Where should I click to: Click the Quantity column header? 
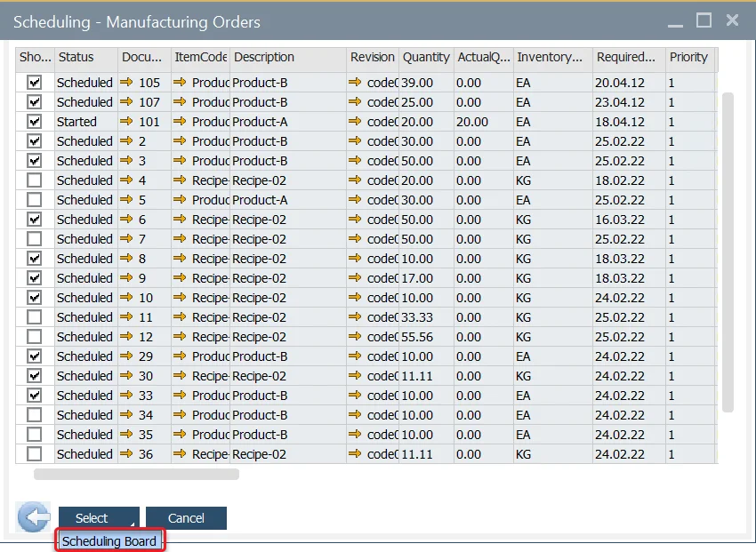(x=425, y=59)
